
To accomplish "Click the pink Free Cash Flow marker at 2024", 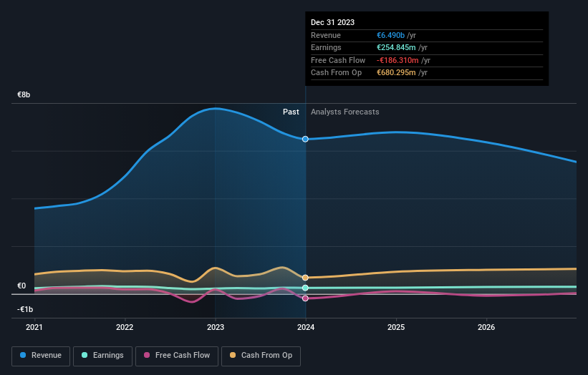I will pos(305,298).
